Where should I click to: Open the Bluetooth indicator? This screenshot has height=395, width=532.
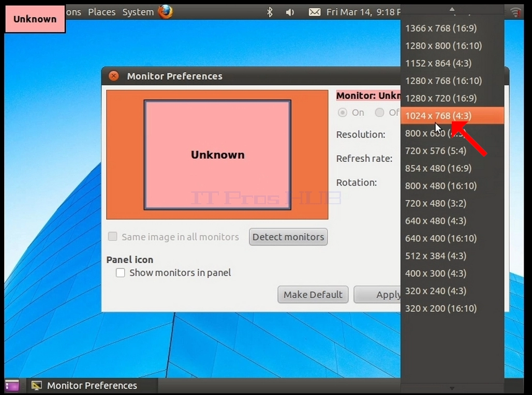point(270,12)
